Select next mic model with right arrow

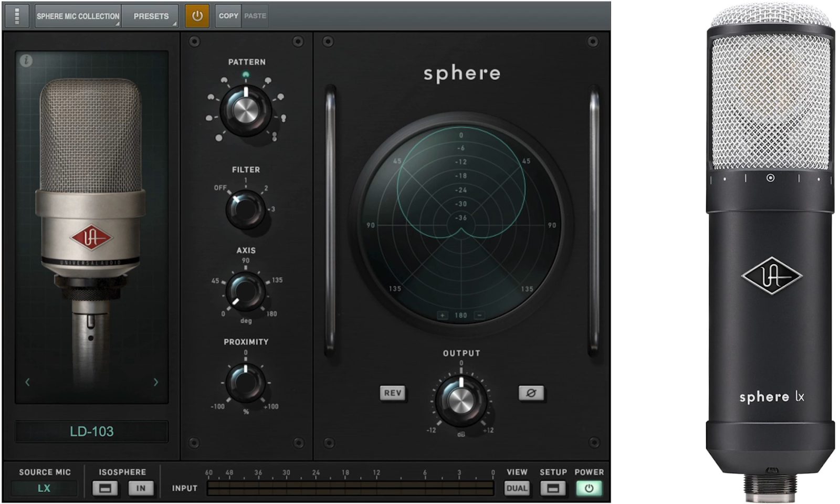(x=155, y=382)
